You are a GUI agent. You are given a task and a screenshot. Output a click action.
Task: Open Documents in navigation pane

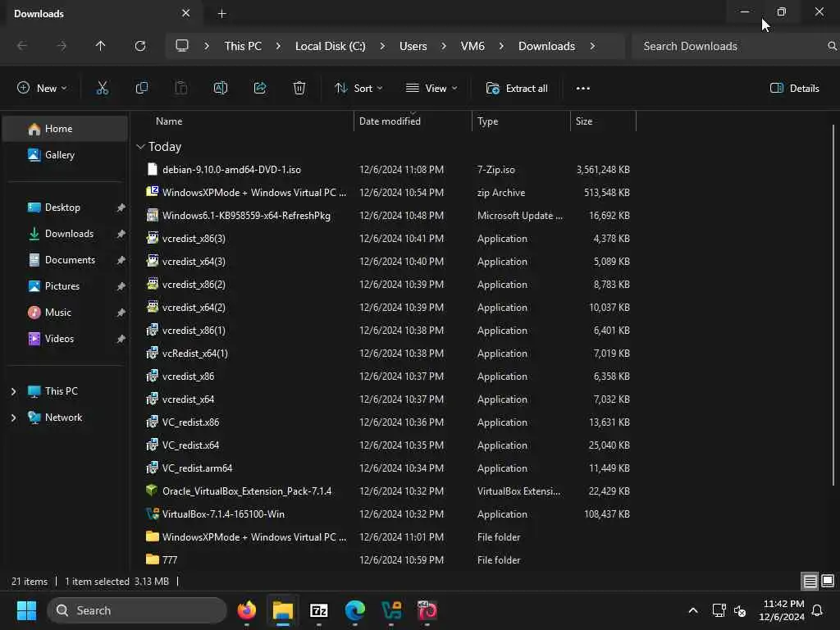tap(65, 260)
